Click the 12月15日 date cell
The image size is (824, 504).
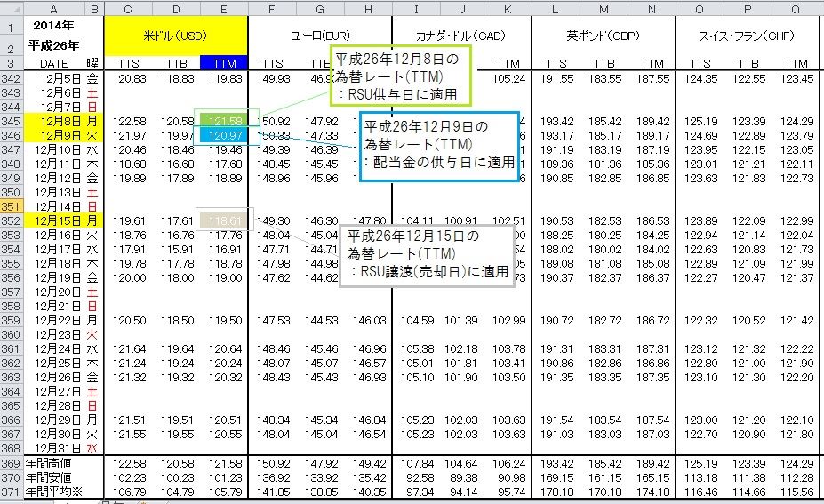coord(53,220)
